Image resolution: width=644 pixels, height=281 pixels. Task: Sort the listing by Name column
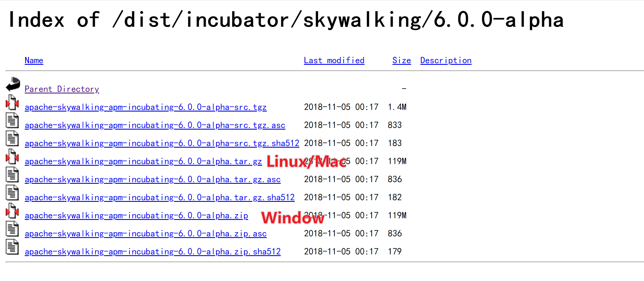tap(34, 61)
